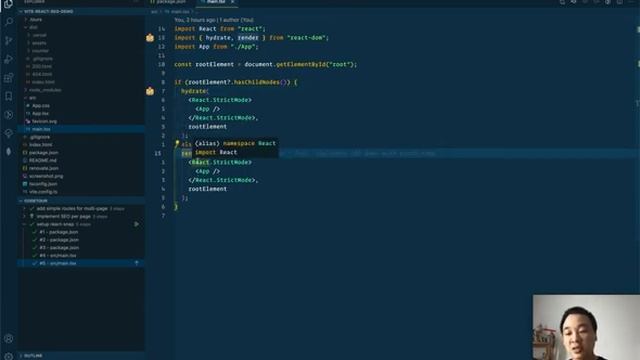Open the Manage gear at activity bar bottom

(x=8, y=356)
